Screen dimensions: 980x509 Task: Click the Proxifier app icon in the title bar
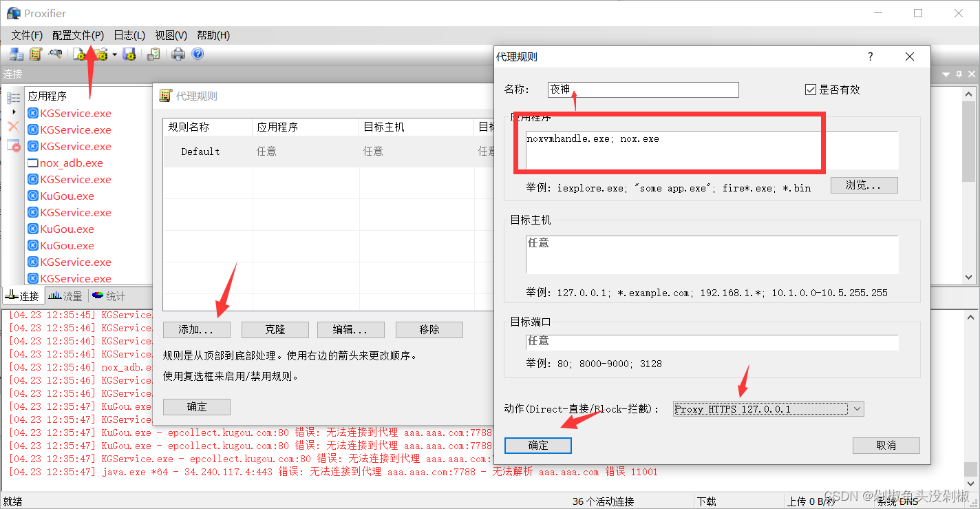[14, 13]
